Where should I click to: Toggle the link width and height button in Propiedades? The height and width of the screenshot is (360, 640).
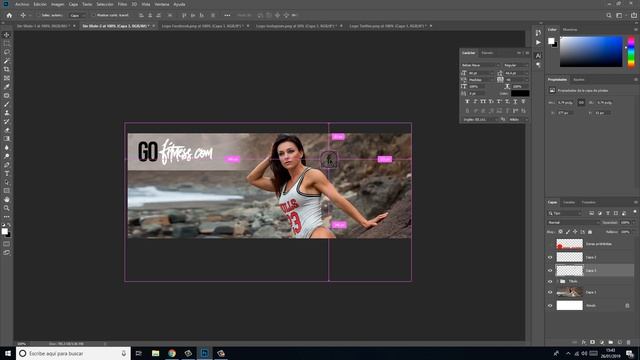[581, 102]
